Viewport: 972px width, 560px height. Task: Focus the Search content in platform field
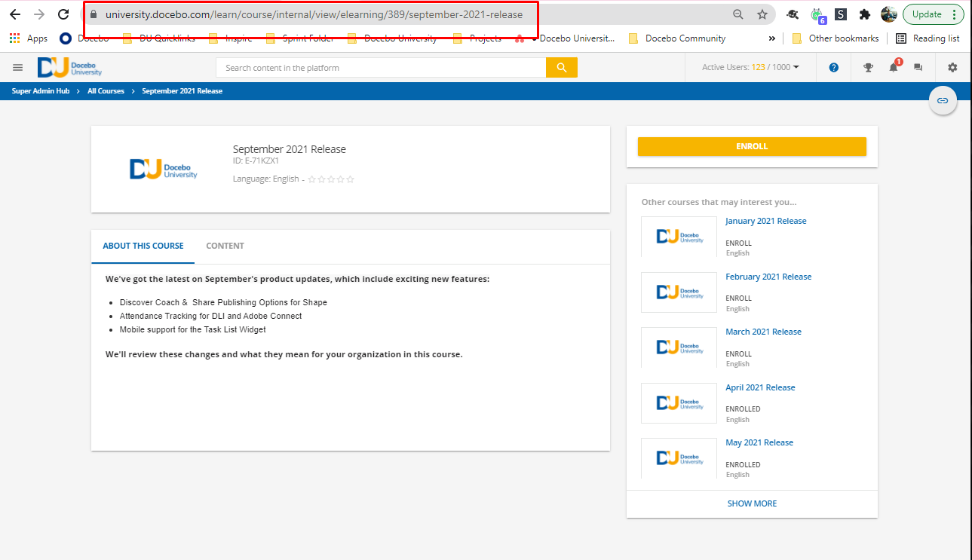pyautogui.click(x=381, y=68)
